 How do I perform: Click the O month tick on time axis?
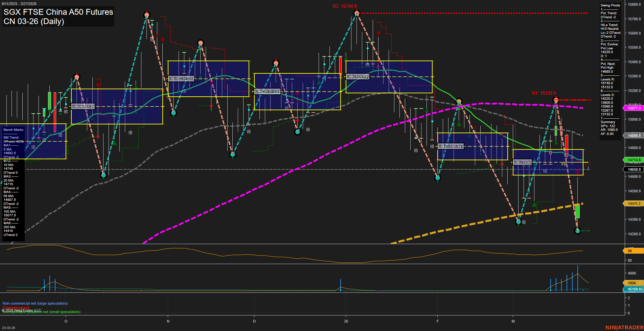pos(66,321)
